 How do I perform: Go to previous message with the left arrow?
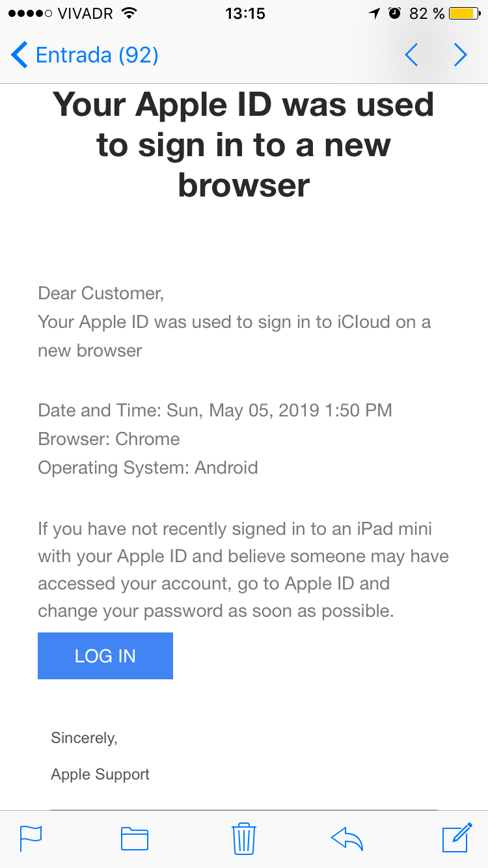pyautogui.click(x=411, y=55)
